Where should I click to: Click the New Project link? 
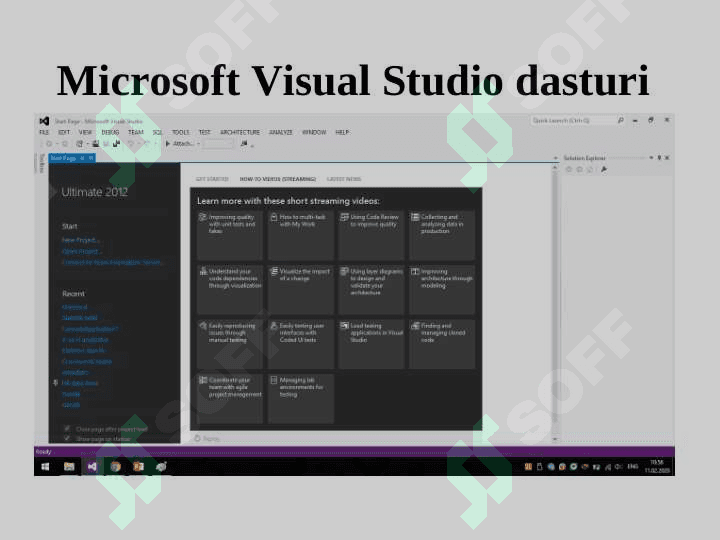click(x=81, y=240)
